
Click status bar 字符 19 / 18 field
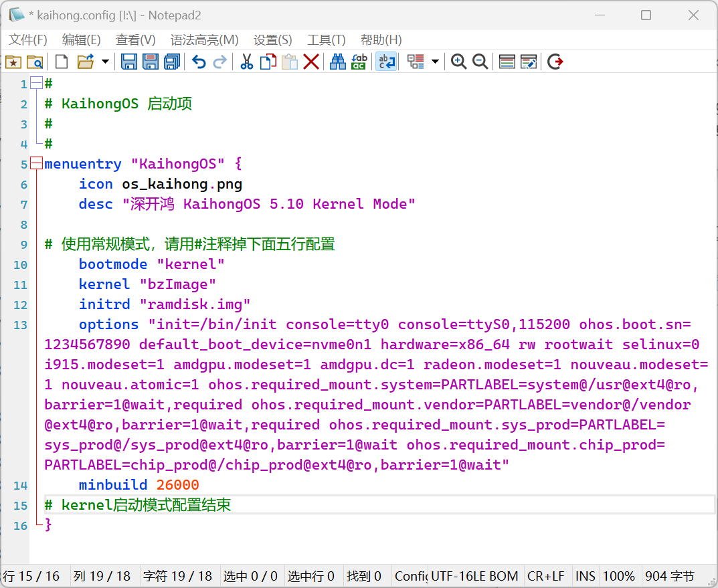[179, 576]
